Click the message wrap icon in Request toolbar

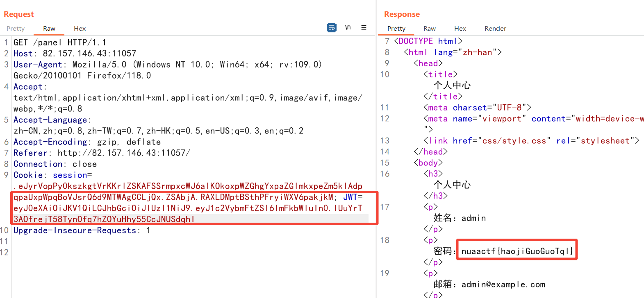coord(331,27)
